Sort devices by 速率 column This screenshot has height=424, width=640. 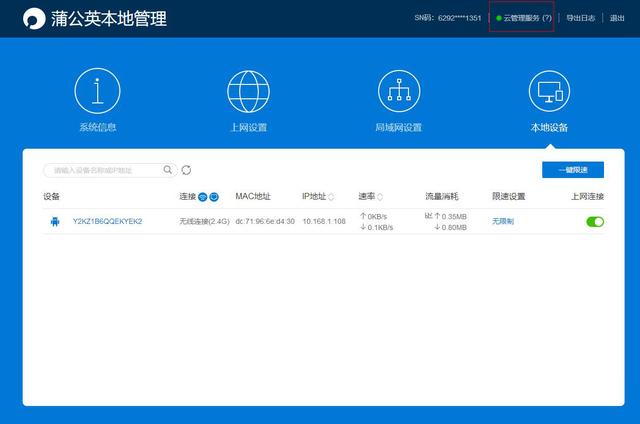click(x=380, y=197)
